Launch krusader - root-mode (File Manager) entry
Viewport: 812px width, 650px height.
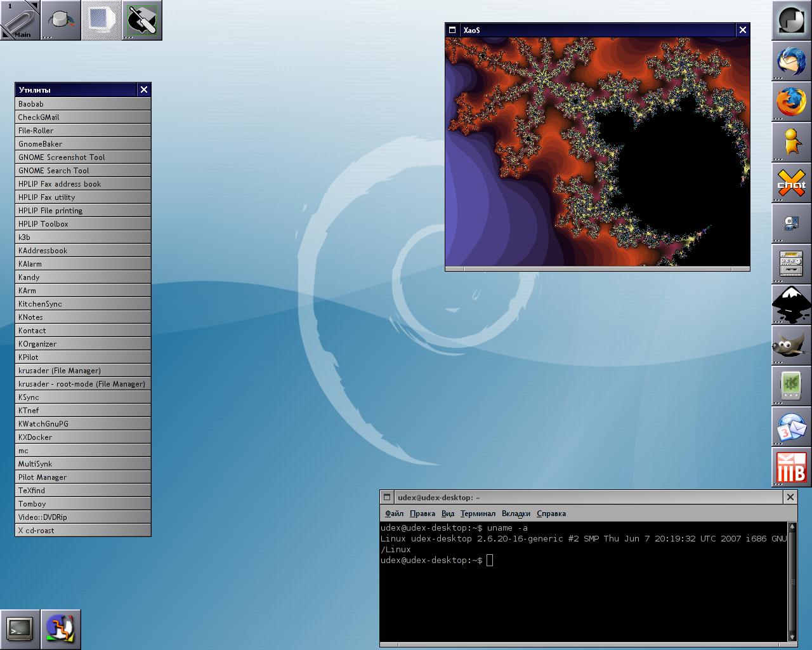click(83, 383)
